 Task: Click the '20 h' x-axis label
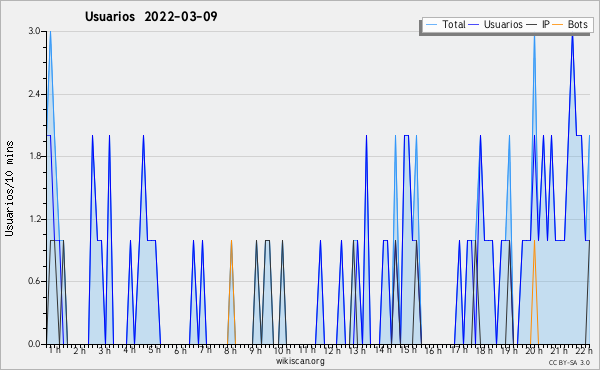(534, 350)
